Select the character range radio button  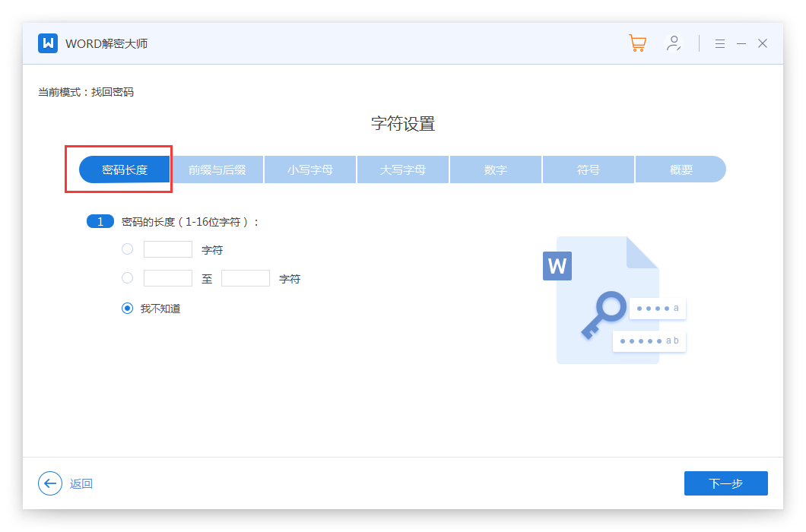point(127,278)
